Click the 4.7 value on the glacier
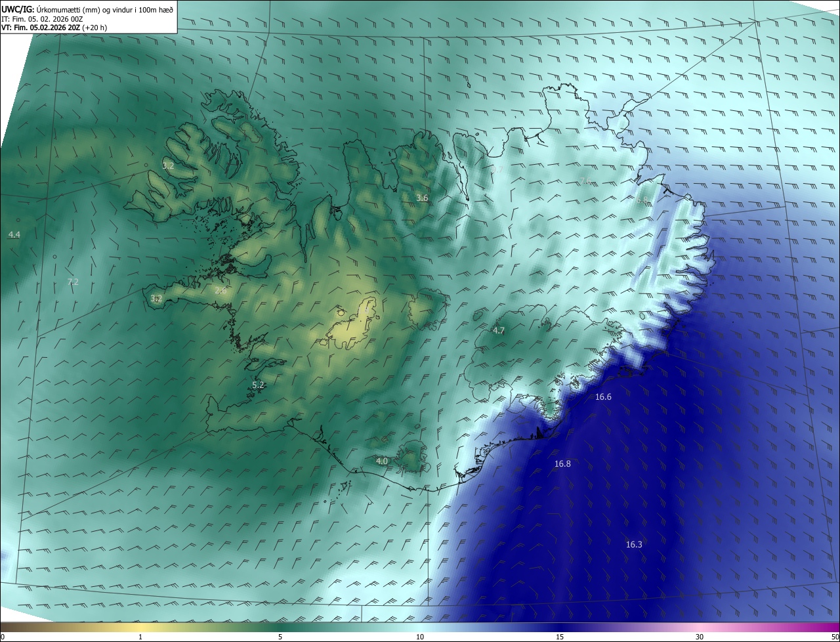The width and height of the screenshot is (840, 642). [x=498, y=330]
